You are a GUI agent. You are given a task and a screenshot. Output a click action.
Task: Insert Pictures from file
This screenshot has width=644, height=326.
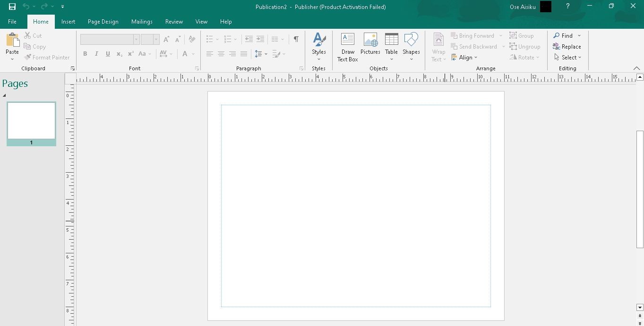(370, 44)
